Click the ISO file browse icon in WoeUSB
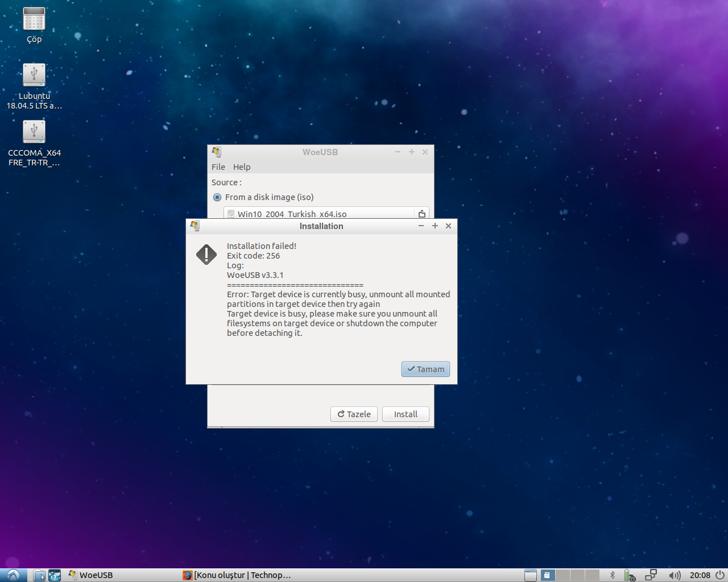 421,214
